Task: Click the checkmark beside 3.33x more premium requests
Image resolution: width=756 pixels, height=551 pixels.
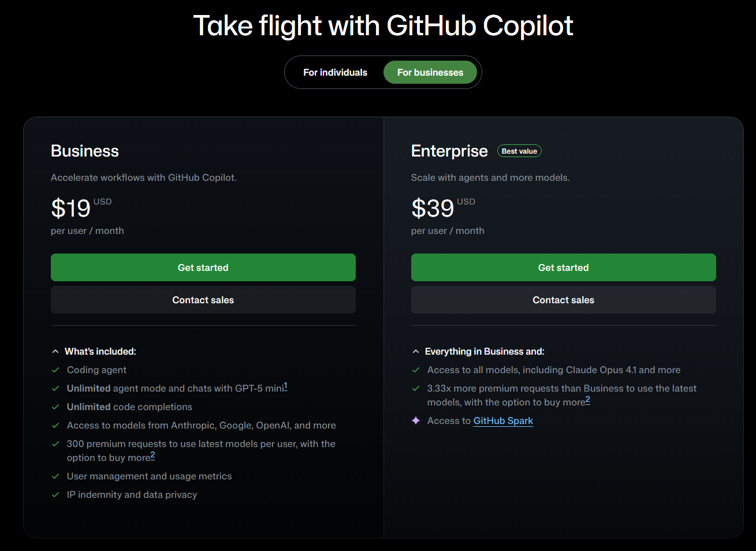Action: [416, 388]
